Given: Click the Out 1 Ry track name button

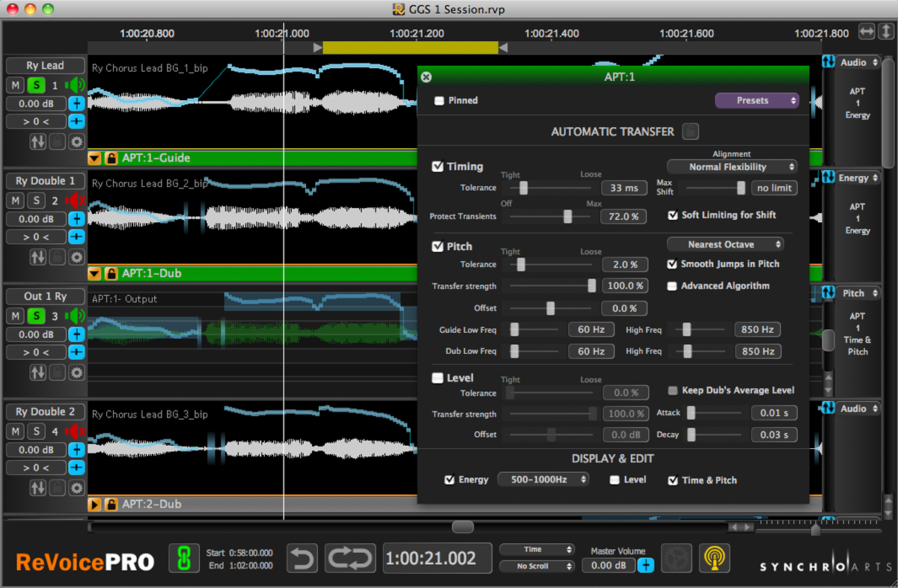Looking at the screenshot, I should (x=46, y=296).
